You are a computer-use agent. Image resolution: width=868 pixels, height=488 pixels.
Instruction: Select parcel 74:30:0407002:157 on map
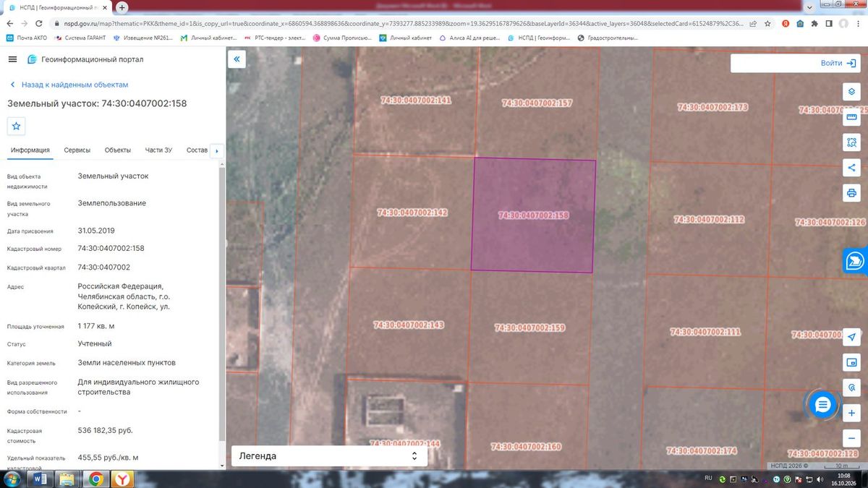coord(537,103)
